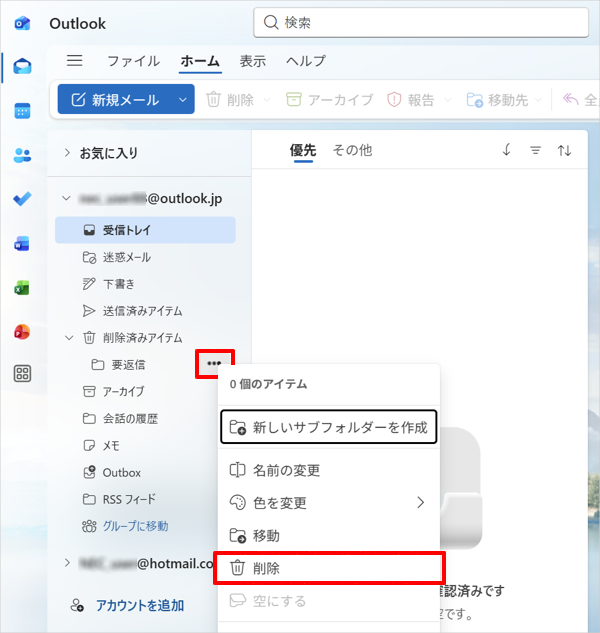Click the Outlook logo icon
This screenshot has width=600, height=633.
pos(22,23)
